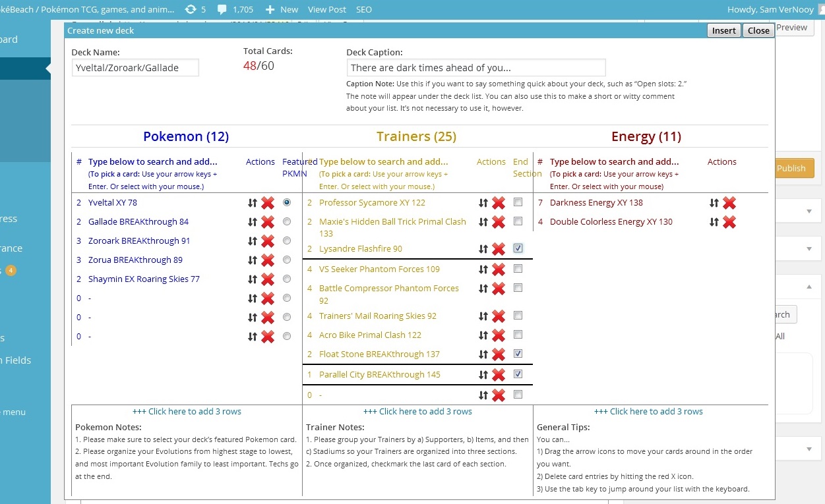
Task: Tick End Section box for VS Seeker
Action: click(518, 269)
